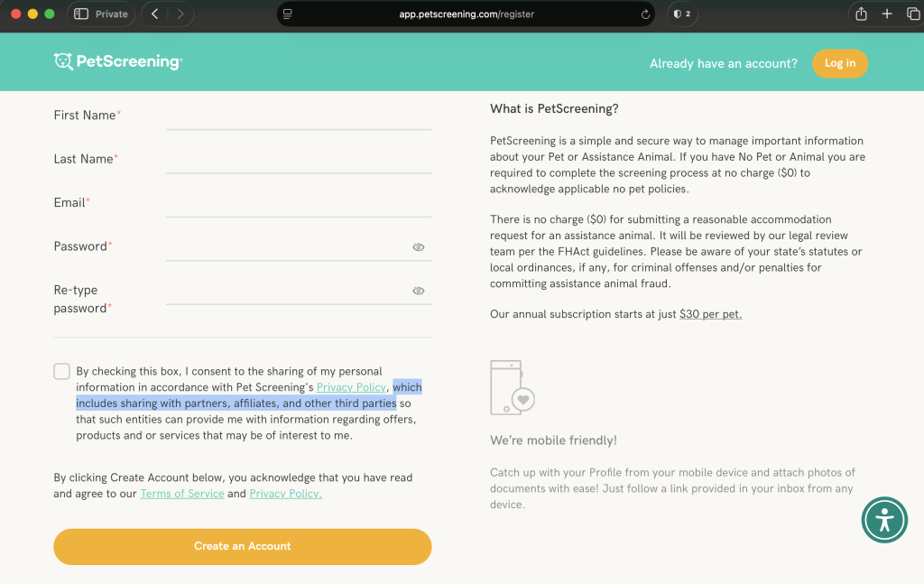The height and width of the screenshot is (584, 924).
Task: Click into the Email input field
Action: (x=298, y=205)
